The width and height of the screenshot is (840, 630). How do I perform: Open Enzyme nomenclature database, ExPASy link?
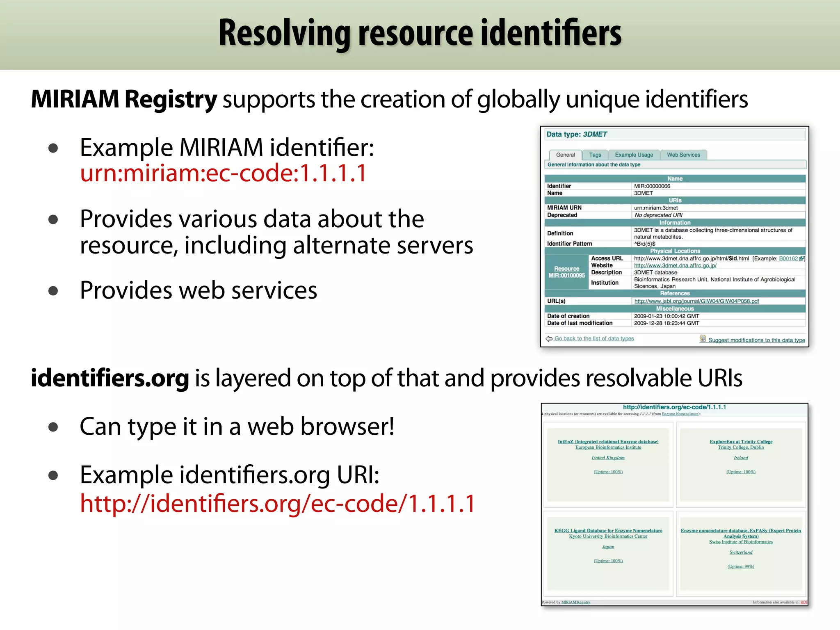(x=741, y=533)
